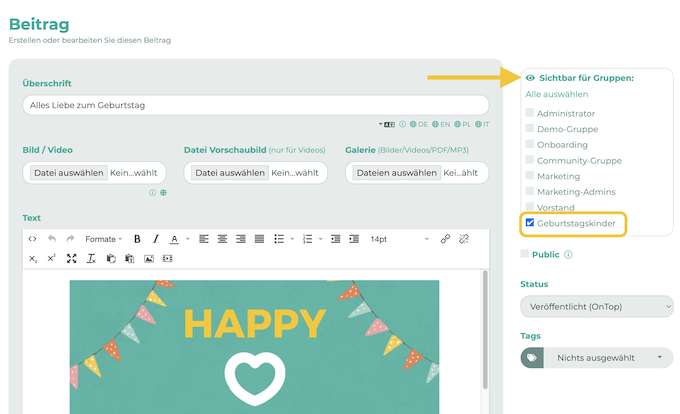
Task: Apply subscript formatting
Action: (x=33, y=259)
